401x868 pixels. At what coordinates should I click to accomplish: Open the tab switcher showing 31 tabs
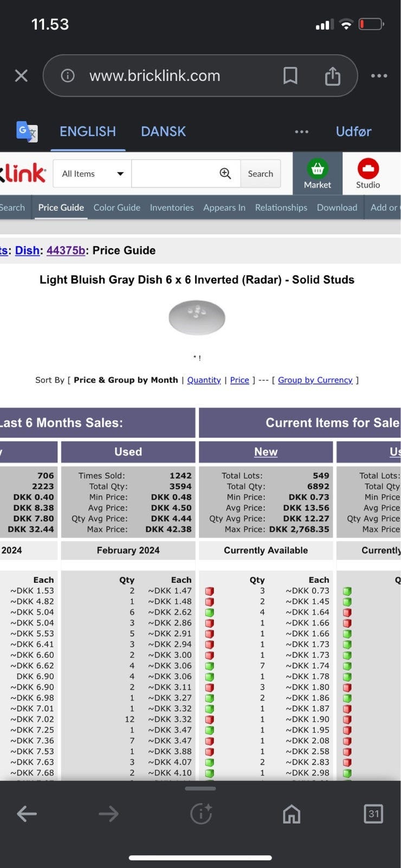pyautogui.click(x=373, y=813)
